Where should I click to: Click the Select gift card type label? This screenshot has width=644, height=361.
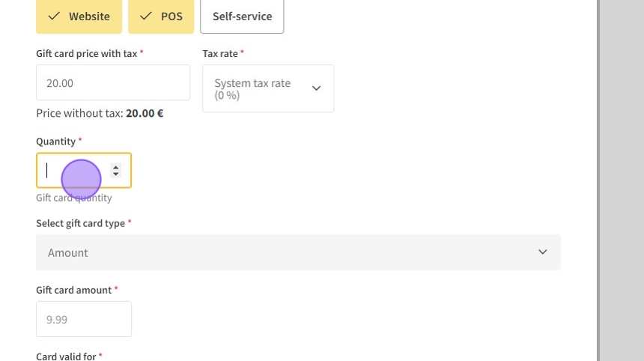[x=80, y=223]
